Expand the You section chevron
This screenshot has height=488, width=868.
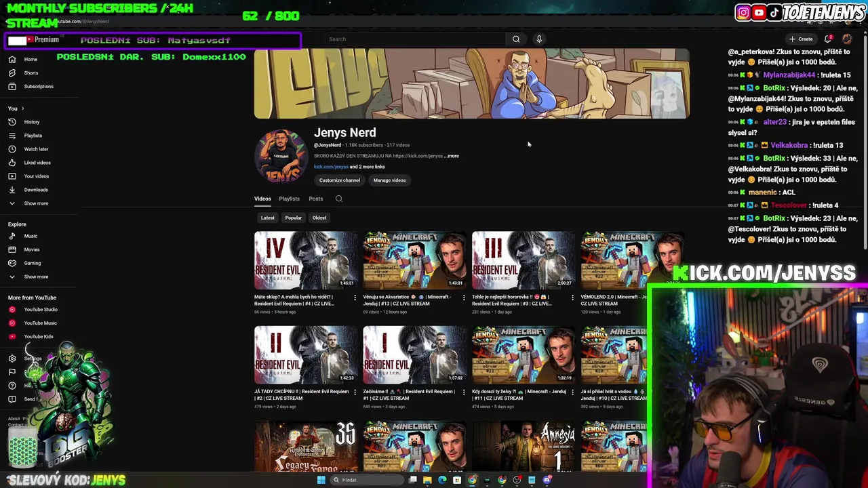coord(22,108)
